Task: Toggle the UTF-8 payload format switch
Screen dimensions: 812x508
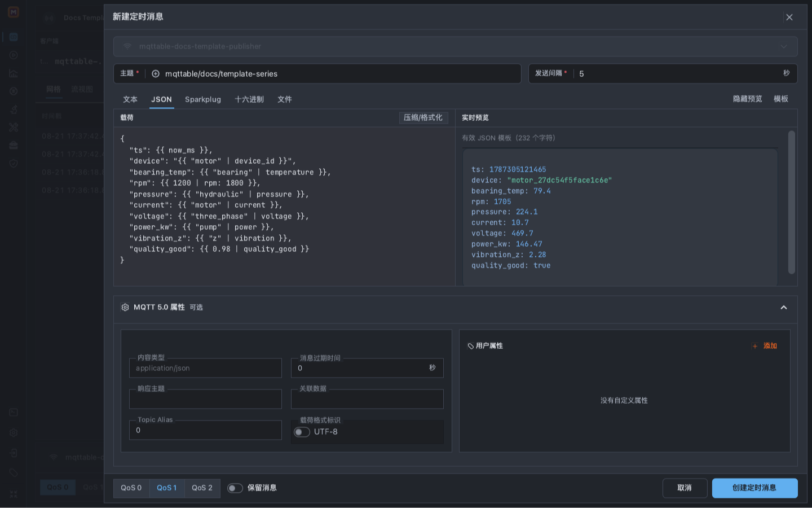Action: tap(302, 432)
